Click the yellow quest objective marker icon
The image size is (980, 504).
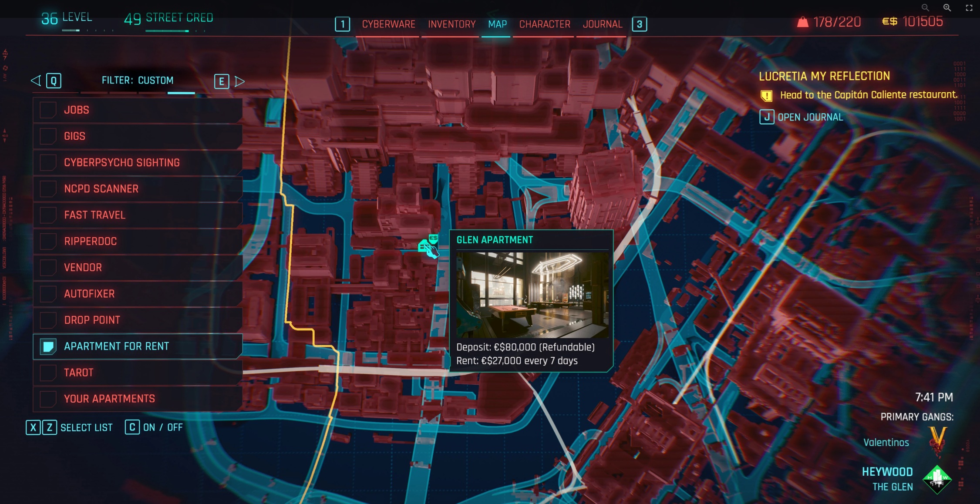pyautogui.click(x=766, y=95)
